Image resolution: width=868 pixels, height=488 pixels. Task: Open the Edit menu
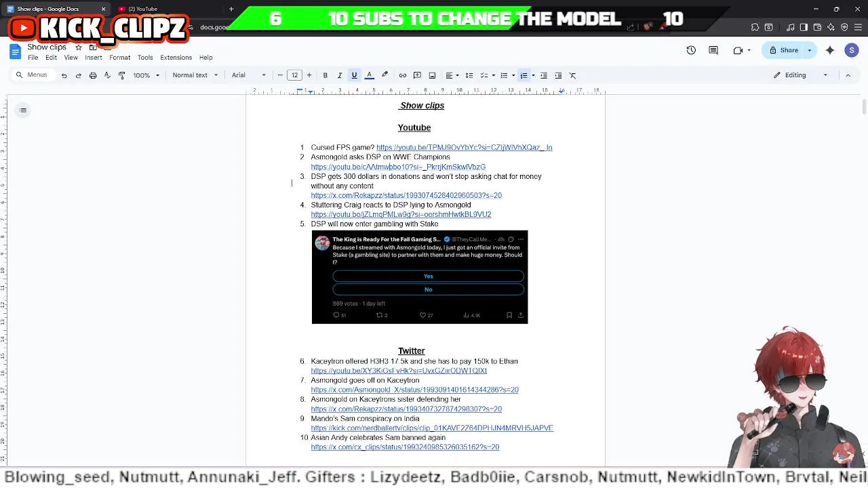click(x=51, y=58)
